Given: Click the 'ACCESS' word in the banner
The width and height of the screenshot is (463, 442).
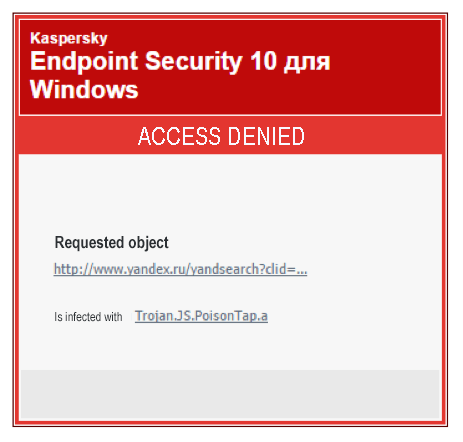Looking at the screenshot, I should pos(179,136).
